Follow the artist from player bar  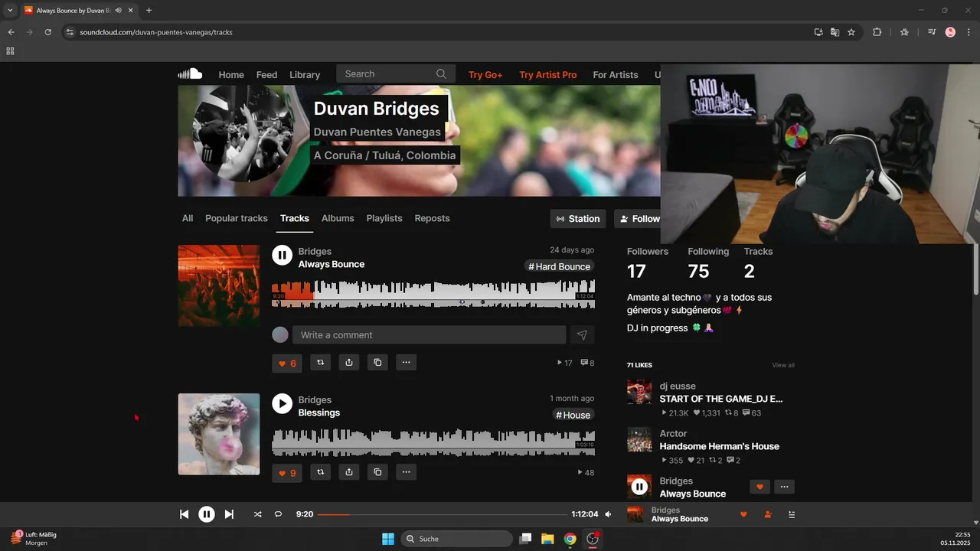[768, 514]
